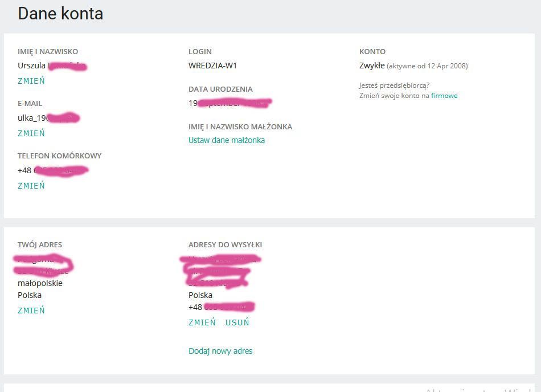Select the WREDZIA-W1 login text
The width and height of the screenshot is (541, 392).
coord(212,66)
